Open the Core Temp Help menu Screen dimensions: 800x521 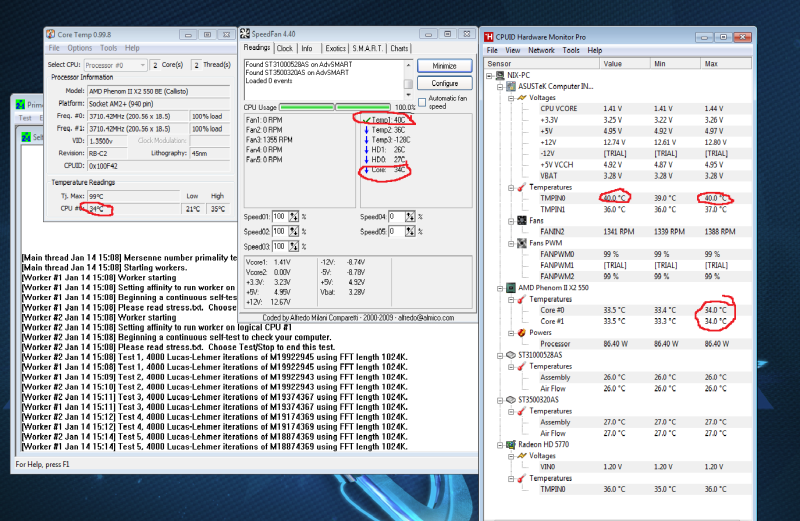click(x=132, y=48)
